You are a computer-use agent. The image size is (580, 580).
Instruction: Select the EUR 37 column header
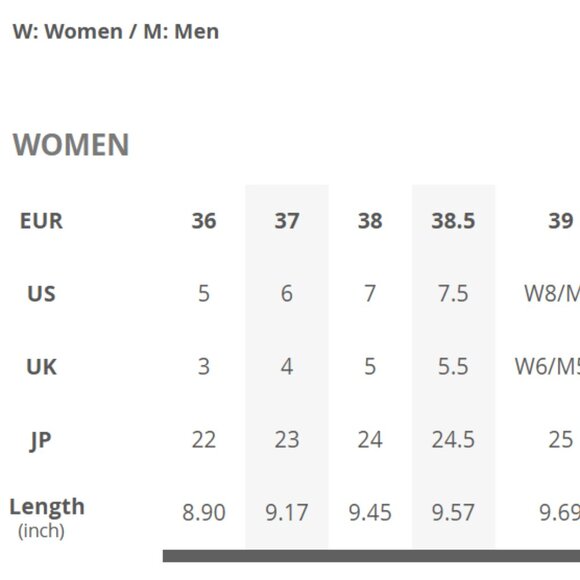(x=287, y=221)
